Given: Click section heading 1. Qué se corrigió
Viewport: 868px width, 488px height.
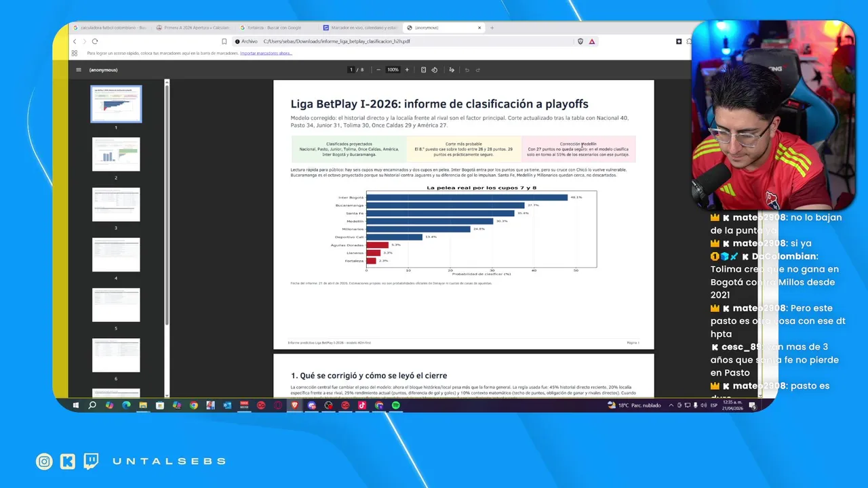Looking at the screenshot, I should pos(369,375).
